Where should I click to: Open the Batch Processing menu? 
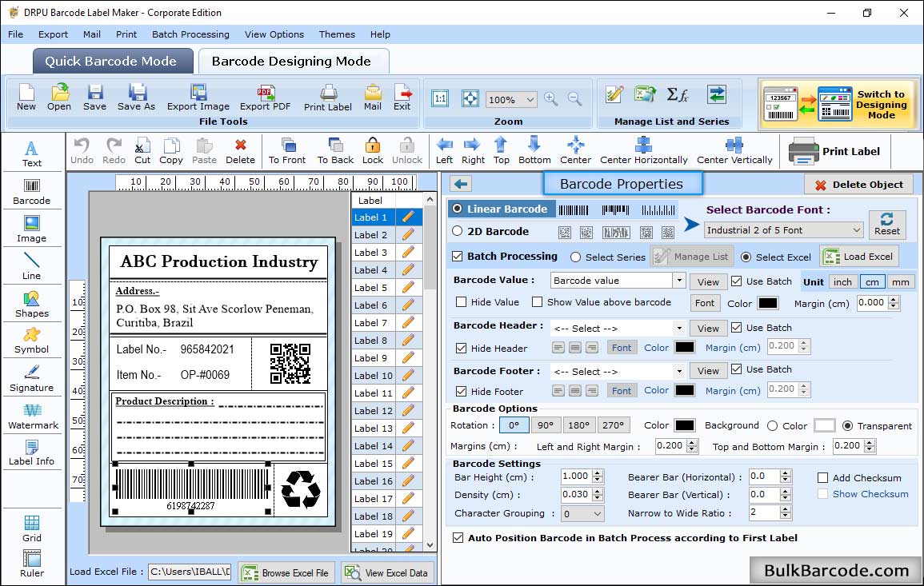pos(190,34)
